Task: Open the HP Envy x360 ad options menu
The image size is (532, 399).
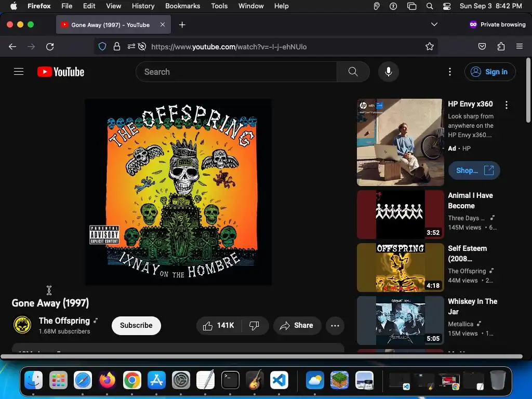Action: (x=506, y=105)
